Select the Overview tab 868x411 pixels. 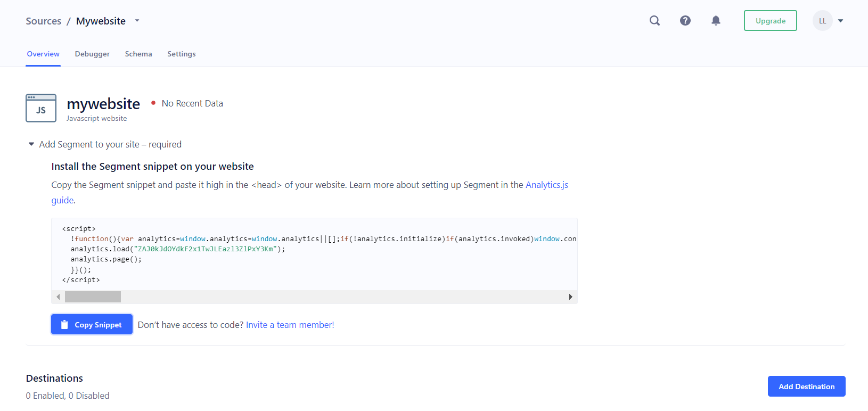tap(43, 54)
